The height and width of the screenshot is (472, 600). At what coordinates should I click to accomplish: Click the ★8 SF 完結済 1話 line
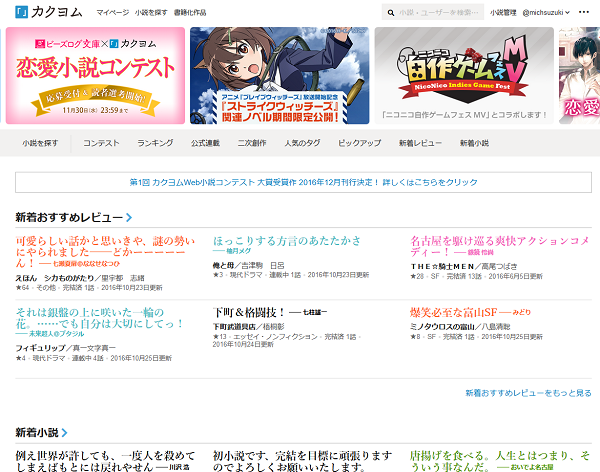476,336
